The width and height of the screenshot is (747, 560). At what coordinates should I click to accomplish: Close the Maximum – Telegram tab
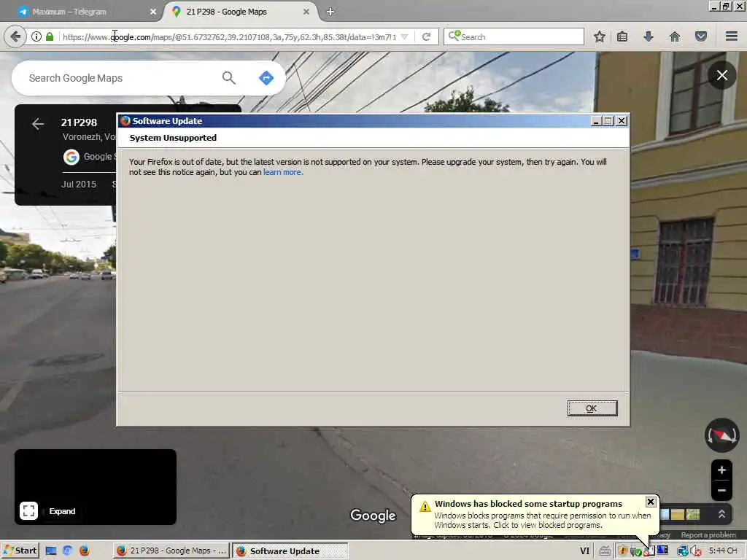coord(153,12)
